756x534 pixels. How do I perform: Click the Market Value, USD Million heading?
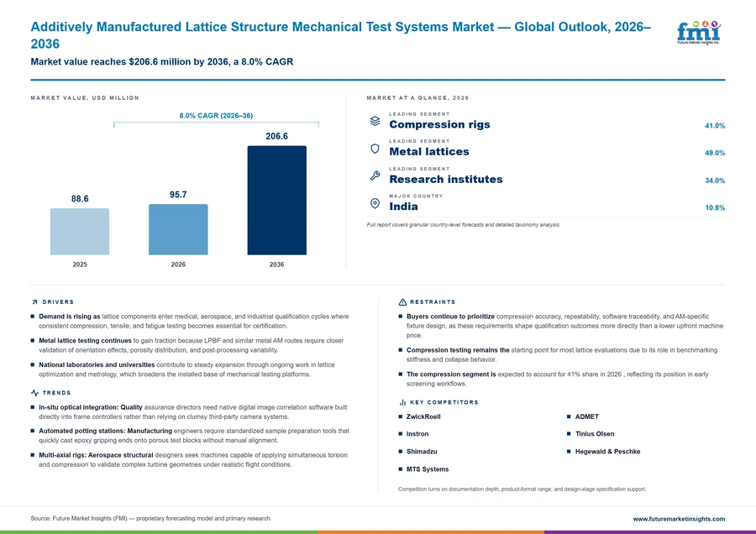pyautogui.click(x=85, y=98)
